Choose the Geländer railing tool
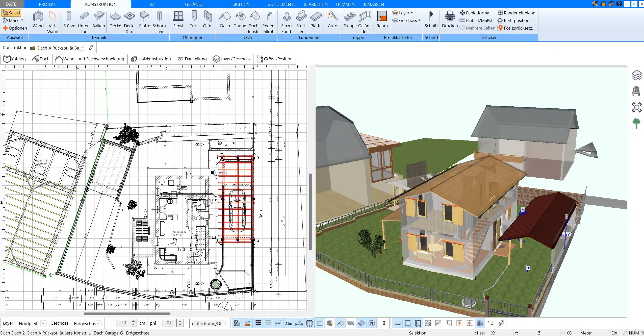Viewport: 644px width, 336px height. tap(365, 22)
